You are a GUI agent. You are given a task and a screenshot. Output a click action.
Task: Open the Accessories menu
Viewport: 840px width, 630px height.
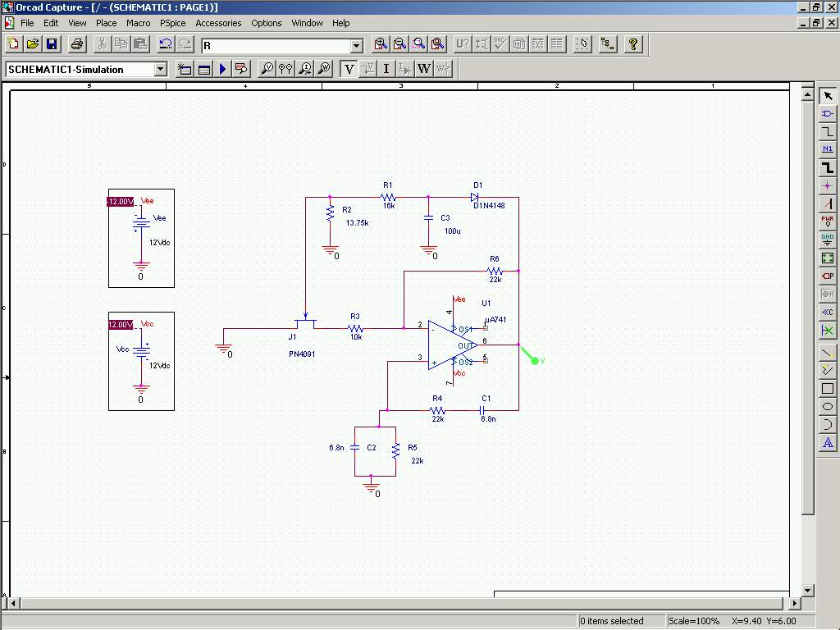(218, 23)
